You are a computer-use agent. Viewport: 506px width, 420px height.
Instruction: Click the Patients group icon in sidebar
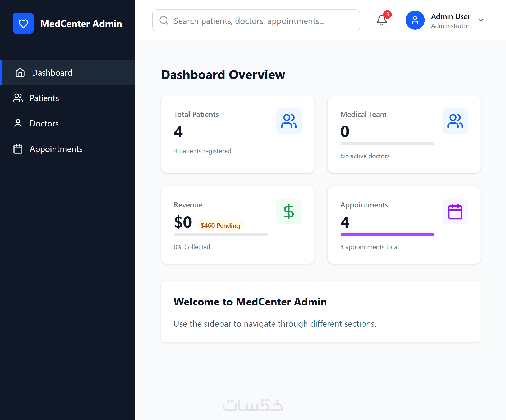tap(18, 98)
